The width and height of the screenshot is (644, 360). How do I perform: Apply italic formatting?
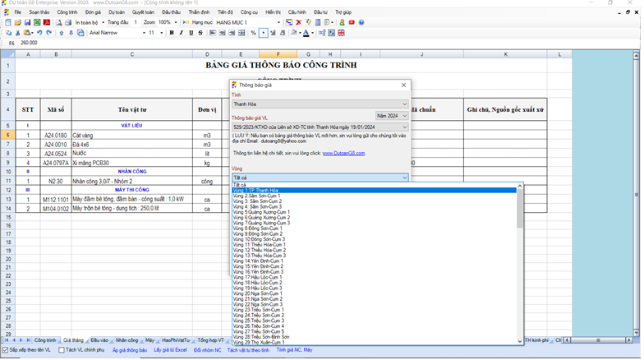(x=181, y=33)
